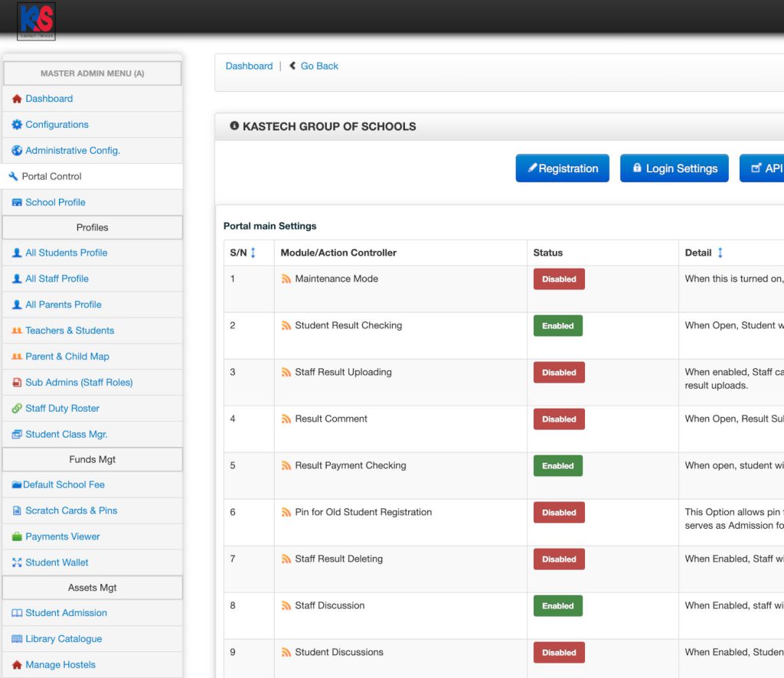Click the Go Back link
This screenshot has height=678, width=784.
point(318,66)
